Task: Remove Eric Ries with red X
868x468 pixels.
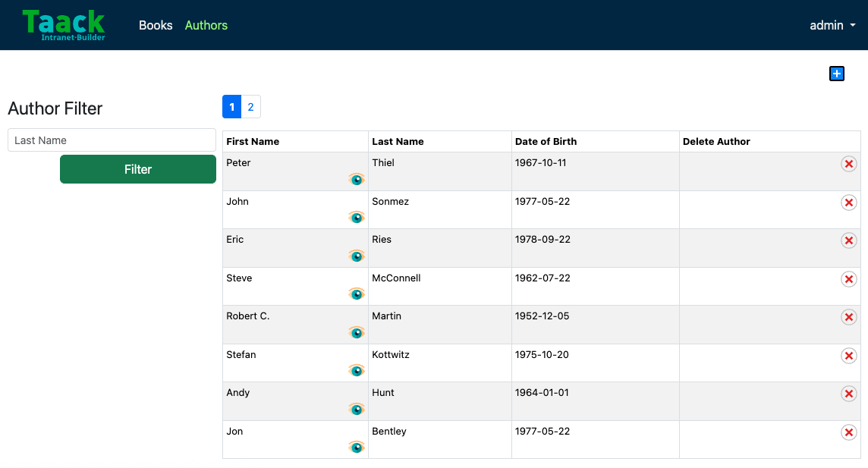Action: [x=848, y=240]
